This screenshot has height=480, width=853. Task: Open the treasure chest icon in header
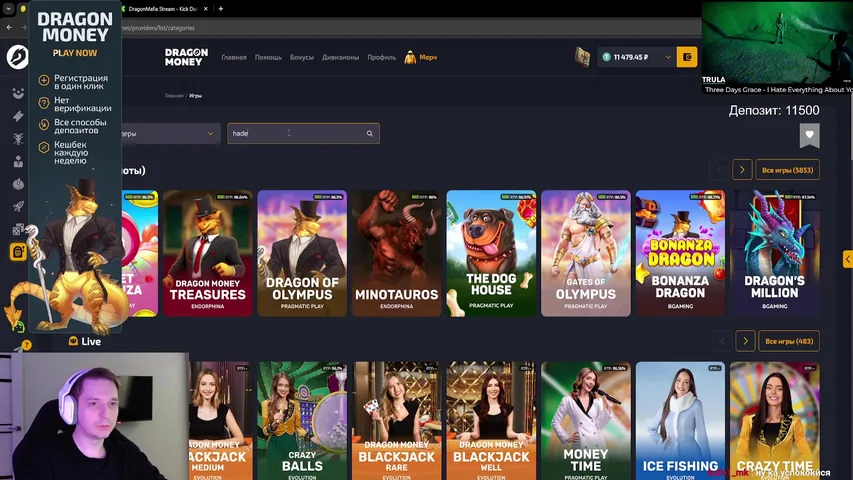[583, 58]
